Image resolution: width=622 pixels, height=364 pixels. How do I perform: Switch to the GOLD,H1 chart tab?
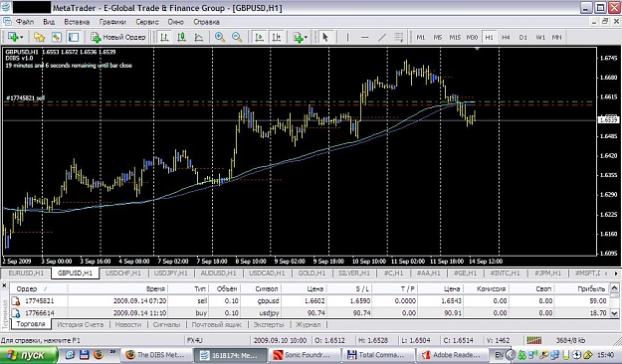pos(311,273)
